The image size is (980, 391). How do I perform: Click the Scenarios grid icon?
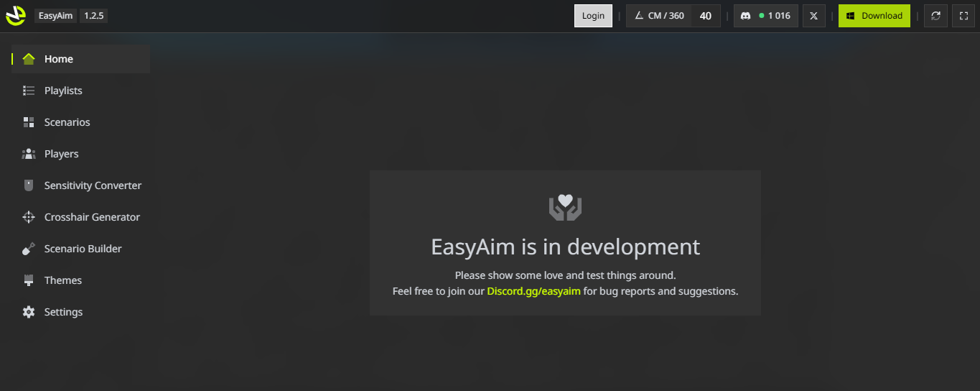pyautogui.click(x=29, y=122)
